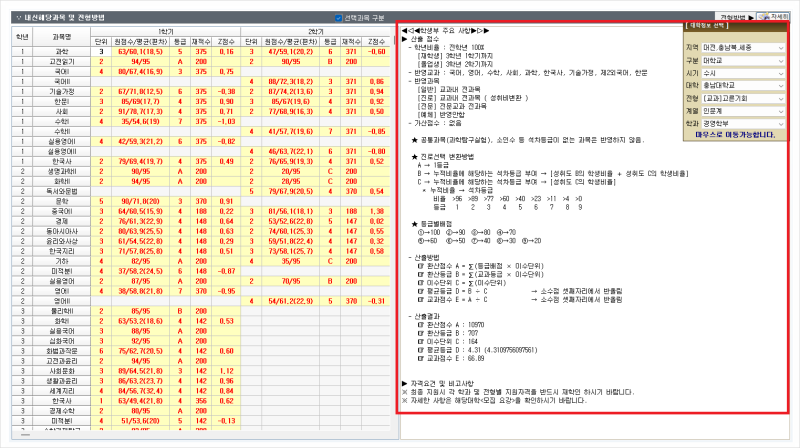800x448 pixels.
Task: Select the 사회문화 subject cell
Action: tap(62, 371)
